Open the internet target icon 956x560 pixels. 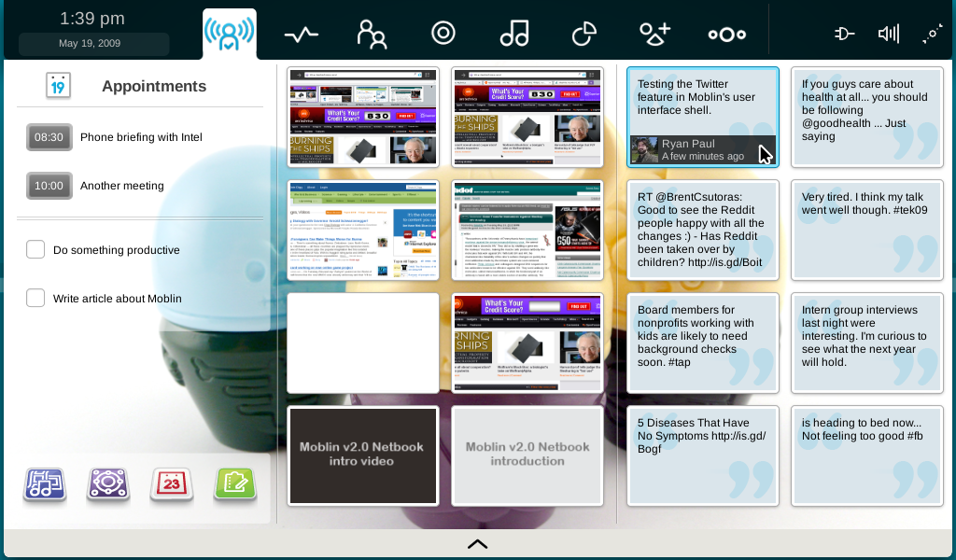click(443, 33)
